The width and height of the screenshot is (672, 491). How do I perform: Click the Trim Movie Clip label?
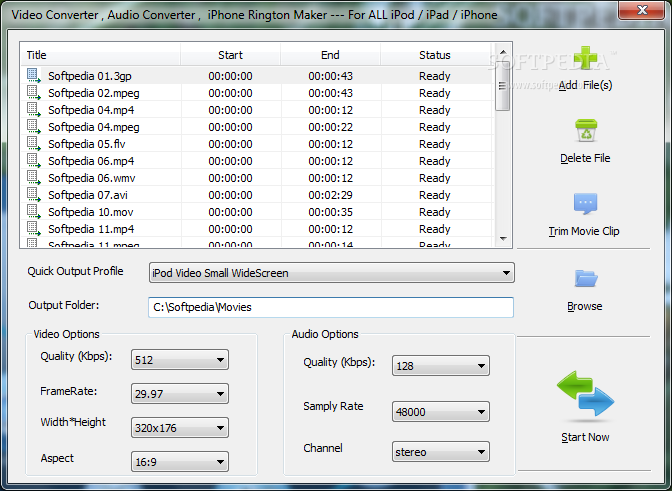pyautogui.click(x=584, y=231)
